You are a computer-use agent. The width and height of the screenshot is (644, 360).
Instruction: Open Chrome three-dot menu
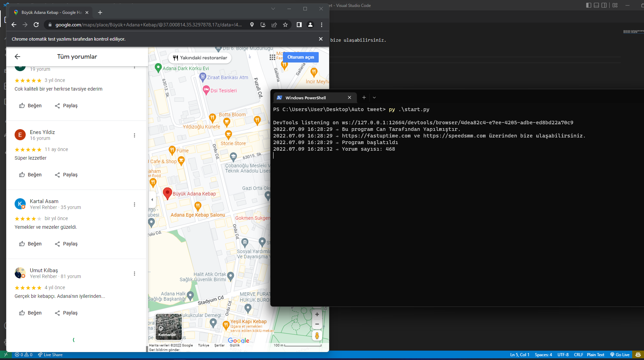point(321,25)
